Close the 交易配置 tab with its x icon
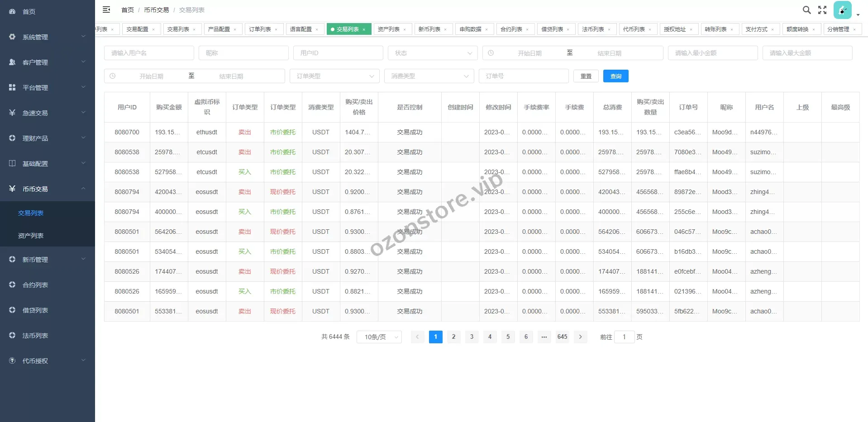This screenshot has width=868, height=422. tap(153, 29)
